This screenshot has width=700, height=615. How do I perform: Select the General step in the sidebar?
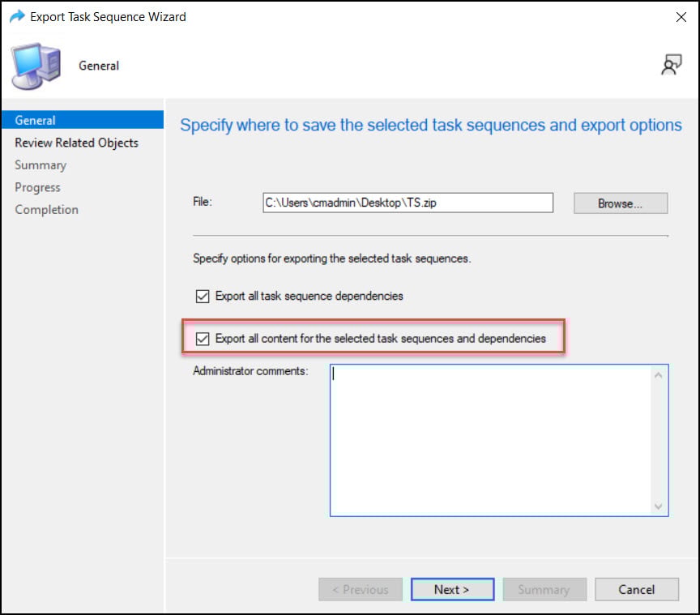click(x=83, y=120)
